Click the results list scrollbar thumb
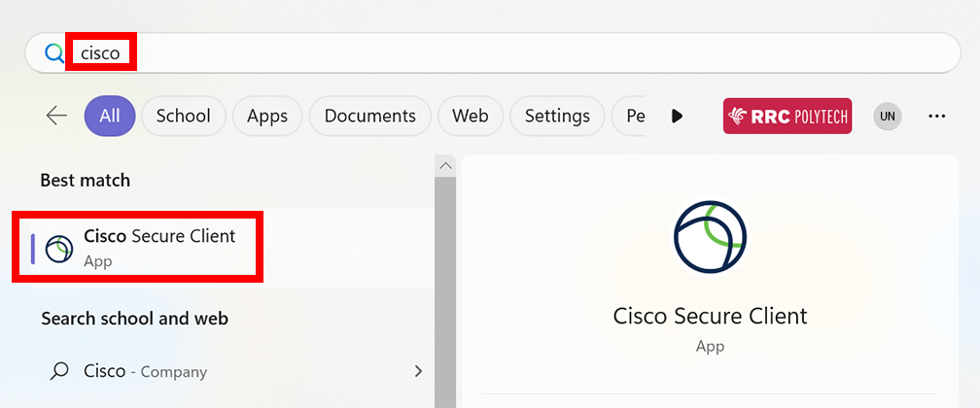 [x=445, y=292]
